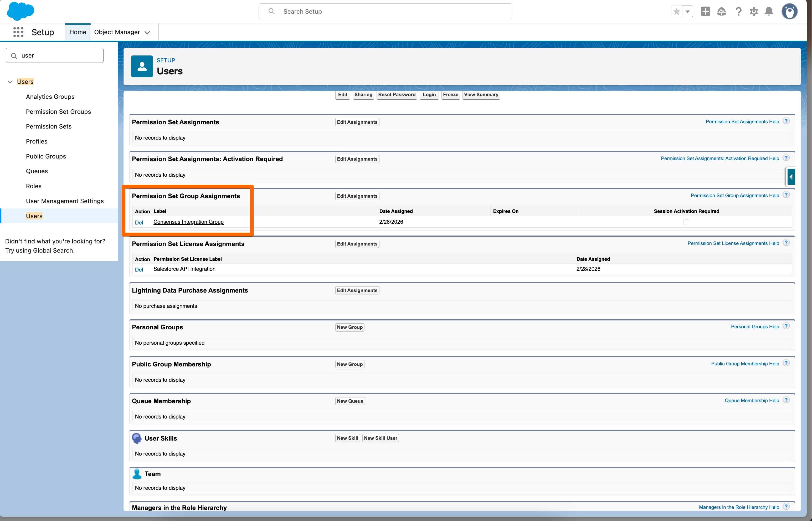812x521 pixels.
Task: Expand the Object Manager dropdown chevron
Action: 147,33
